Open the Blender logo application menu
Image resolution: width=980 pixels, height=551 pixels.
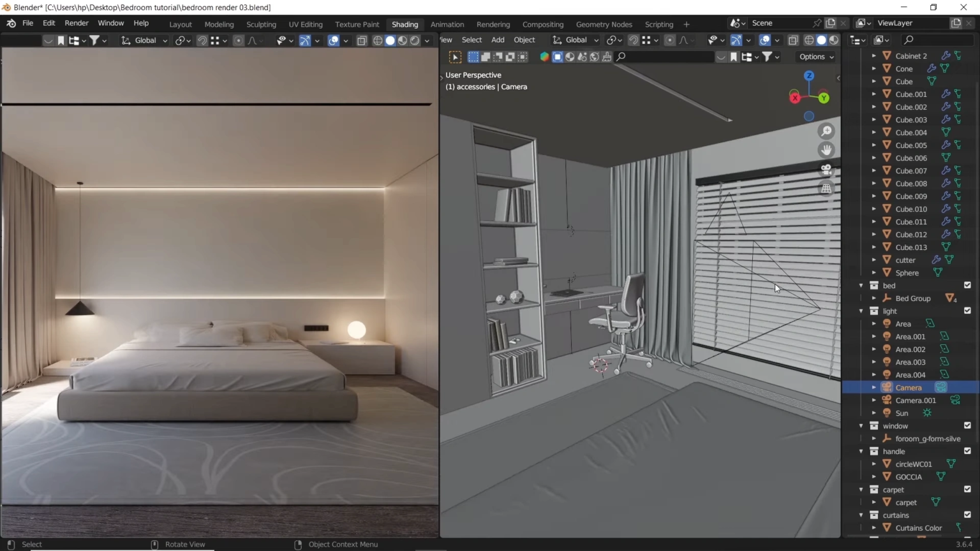pos(11,24)
